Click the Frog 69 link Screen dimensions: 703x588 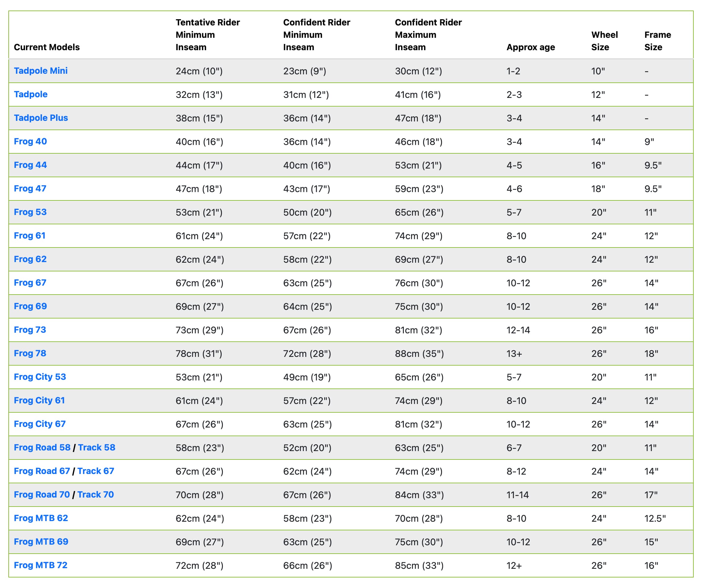click(30, 306)
